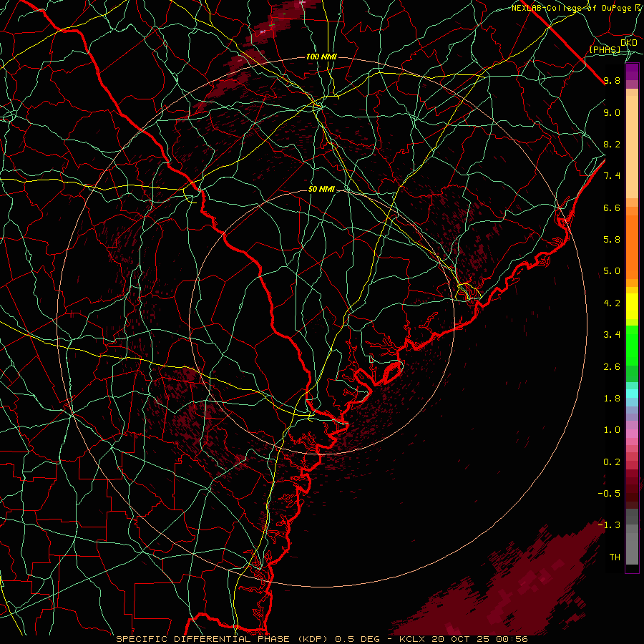
Task: Select the 8.2 scale value
Action: pyautogui.click(x=612, y=144)
